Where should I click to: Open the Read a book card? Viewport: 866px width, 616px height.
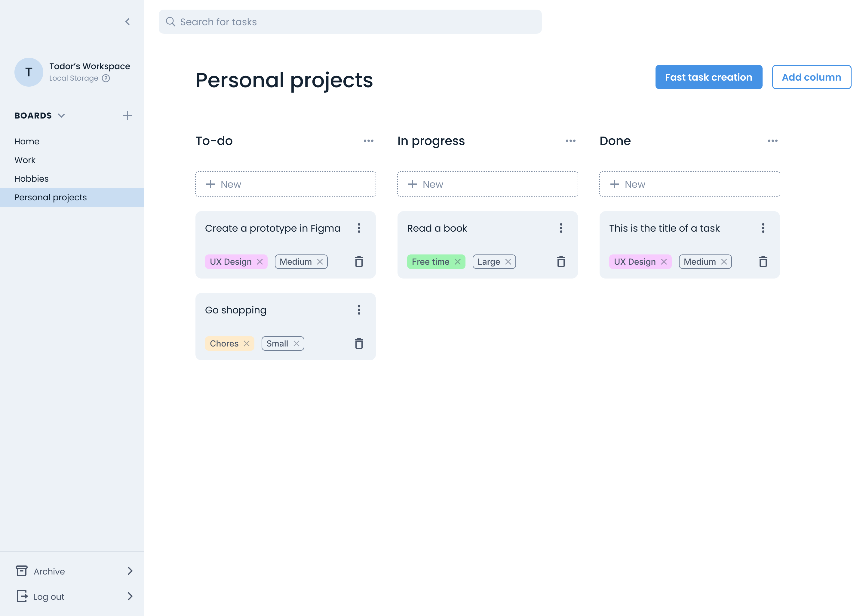pos(488,245)
